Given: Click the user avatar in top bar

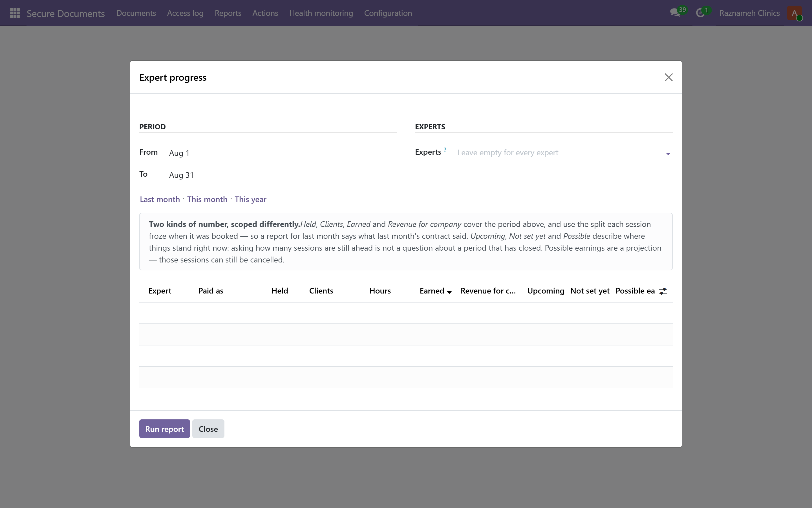Looking at the screenshot, I should [795, 13].
